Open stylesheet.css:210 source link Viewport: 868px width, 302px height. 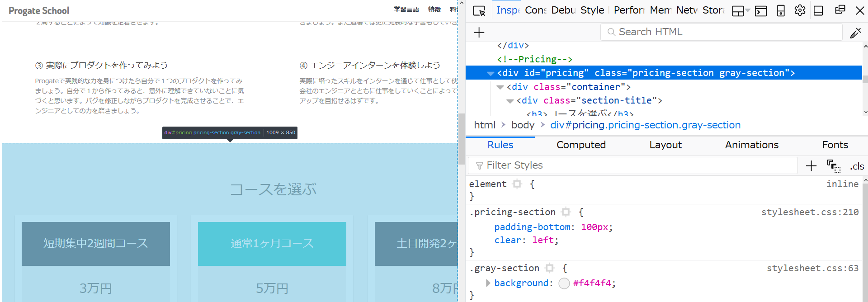810,212
